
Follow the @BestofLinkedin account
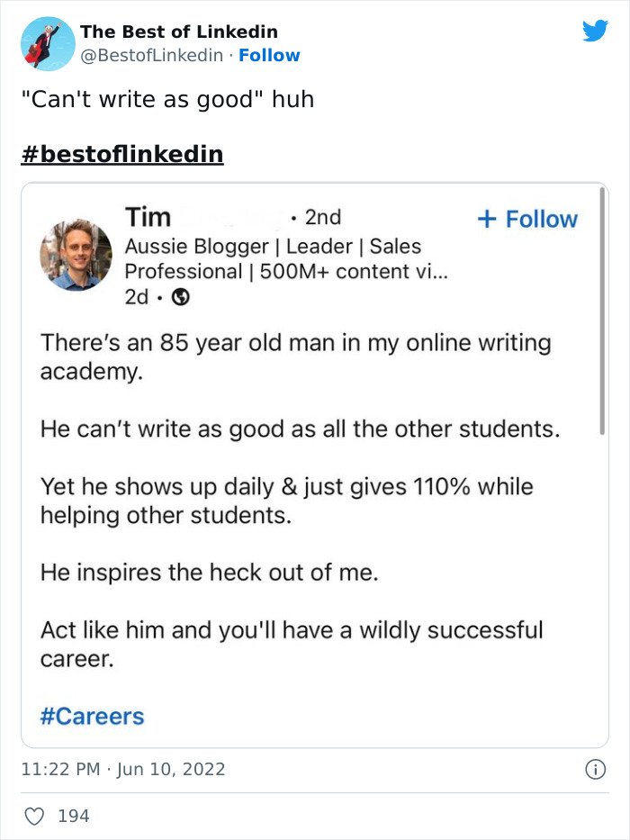coord(270,56)
